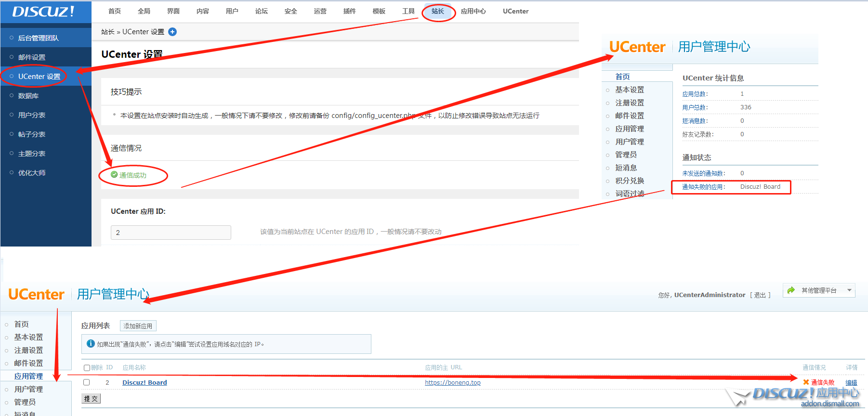Image resolution: width=868 pixels, height=416 pixels.
Task: Tick the 删除 select-all checkbox in table header
Action: pyautogui.click(x=87, y=368)
